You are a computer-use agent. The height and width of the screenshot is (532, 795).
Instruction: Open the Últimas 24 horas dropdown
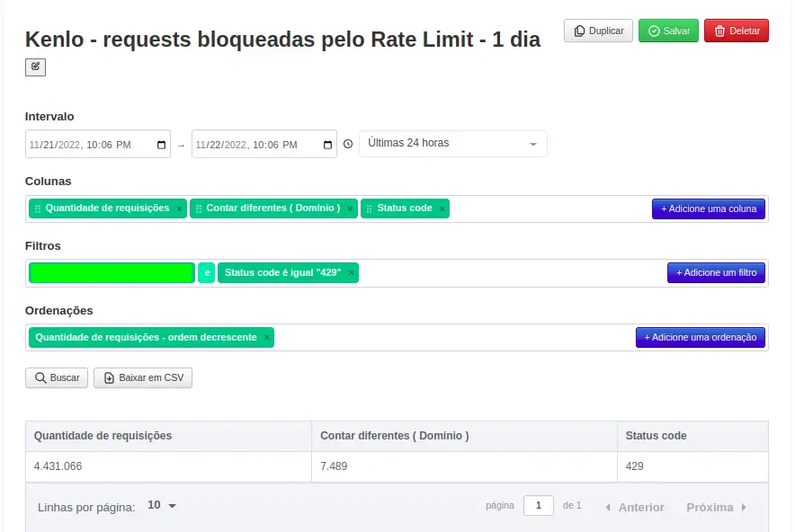[452, 143]
